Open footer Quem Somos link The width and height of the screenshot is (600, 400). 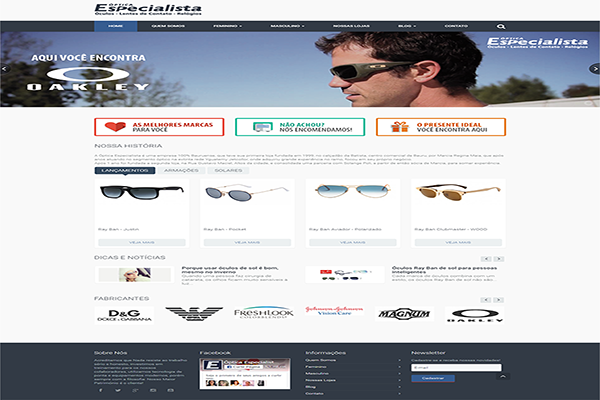321,360
